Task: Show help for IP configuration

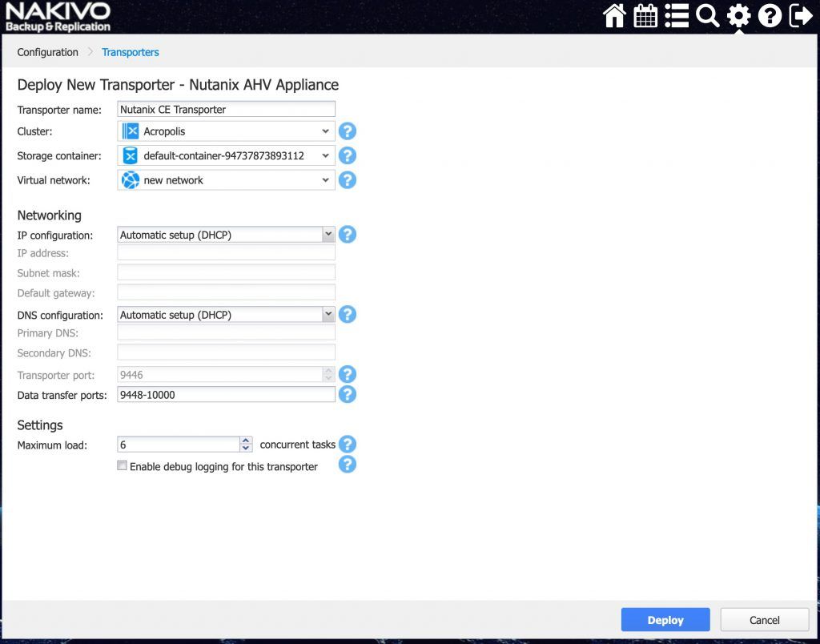Action: click(348, 235)
